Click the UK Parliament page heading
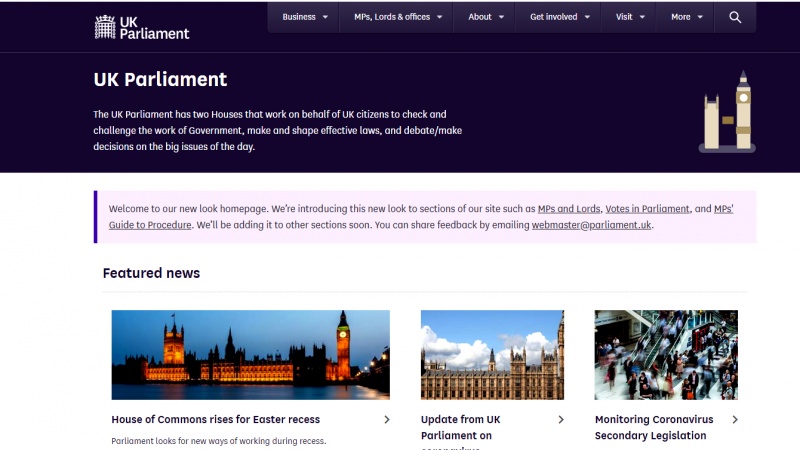Image resolution: width=800 pixels, height=450 pixels. pos(160,80)
